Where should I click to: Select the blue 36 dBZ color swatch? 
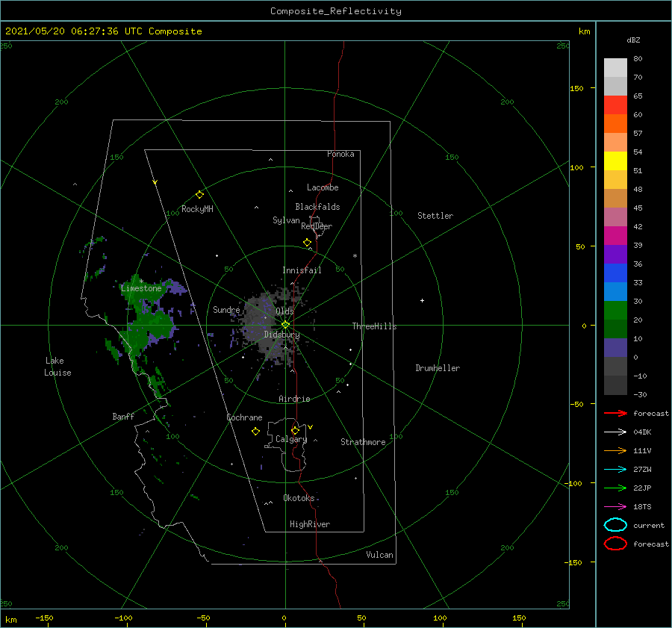point(615,273)
